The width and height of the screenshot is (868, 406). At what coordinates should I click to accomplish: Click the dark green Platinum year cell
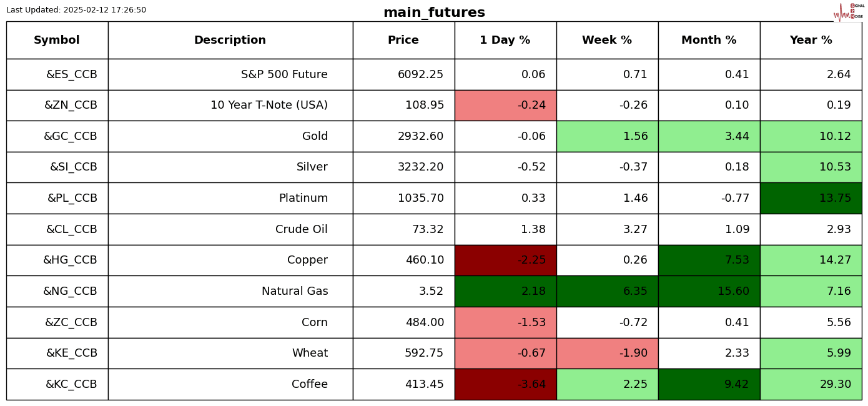pos(811,198)
